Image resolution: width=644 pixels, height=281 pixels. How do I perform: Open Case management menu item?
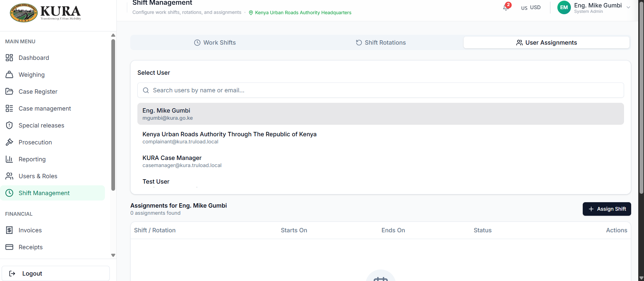click(x=52, y=109)
